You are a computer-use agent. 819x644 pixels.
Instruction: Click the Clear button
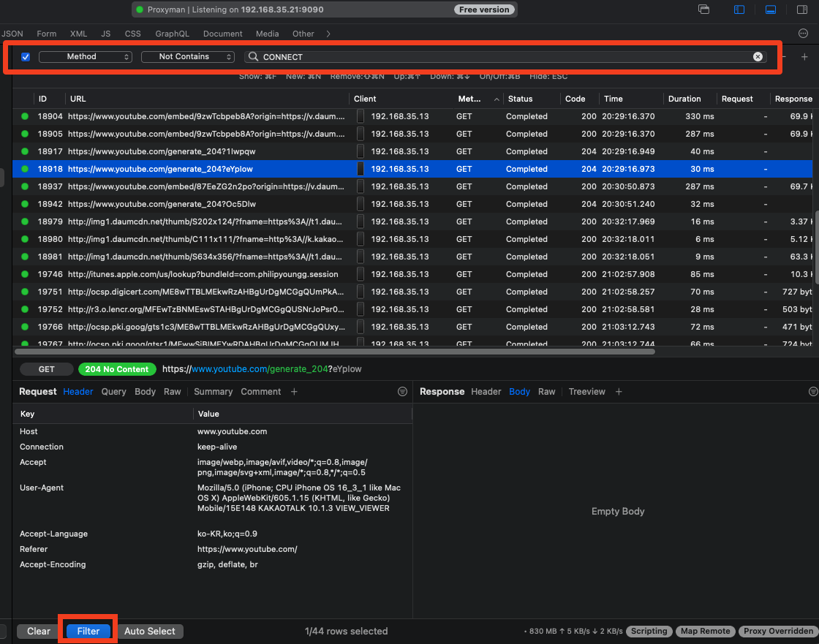tap(39, 631)
